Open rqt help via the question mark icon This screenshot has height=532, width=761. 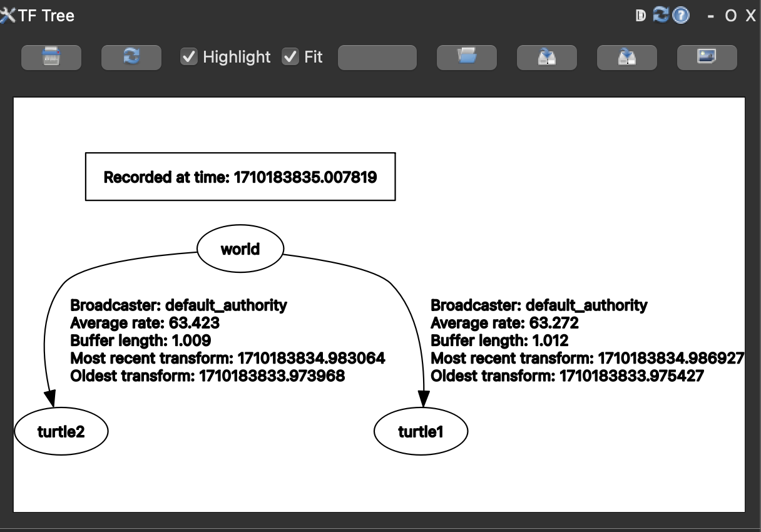680,15
